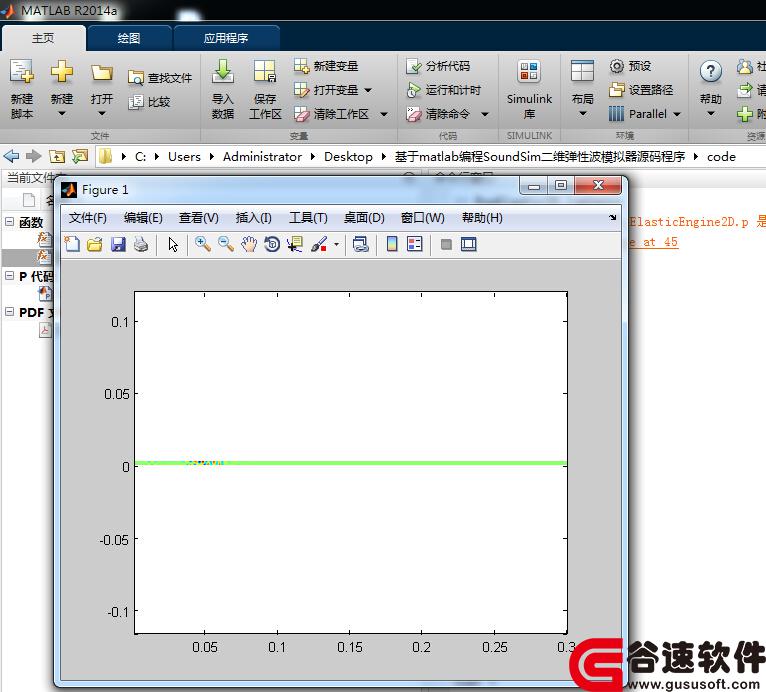Select the Pan hand tool
Image resolution: width=766 pixels, height=692 pixels.
coord(249,244)
